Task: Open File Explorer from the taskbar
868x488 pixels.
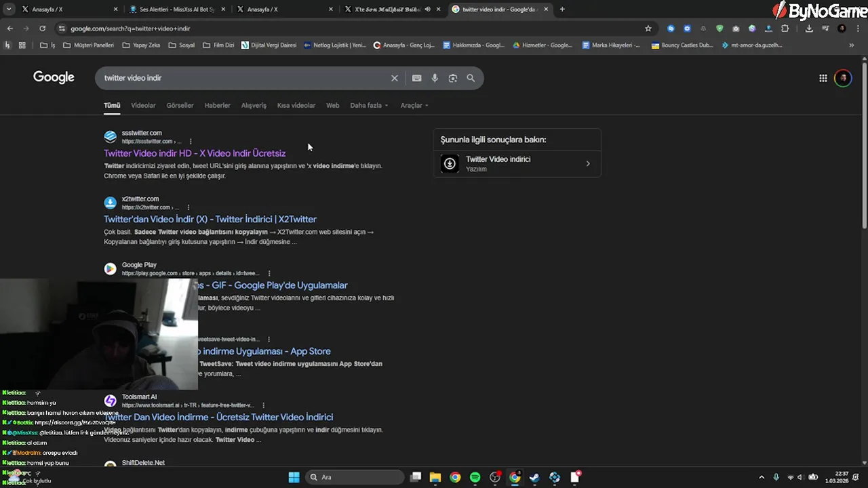Action: pyautogui.click(x=435, y=477)
